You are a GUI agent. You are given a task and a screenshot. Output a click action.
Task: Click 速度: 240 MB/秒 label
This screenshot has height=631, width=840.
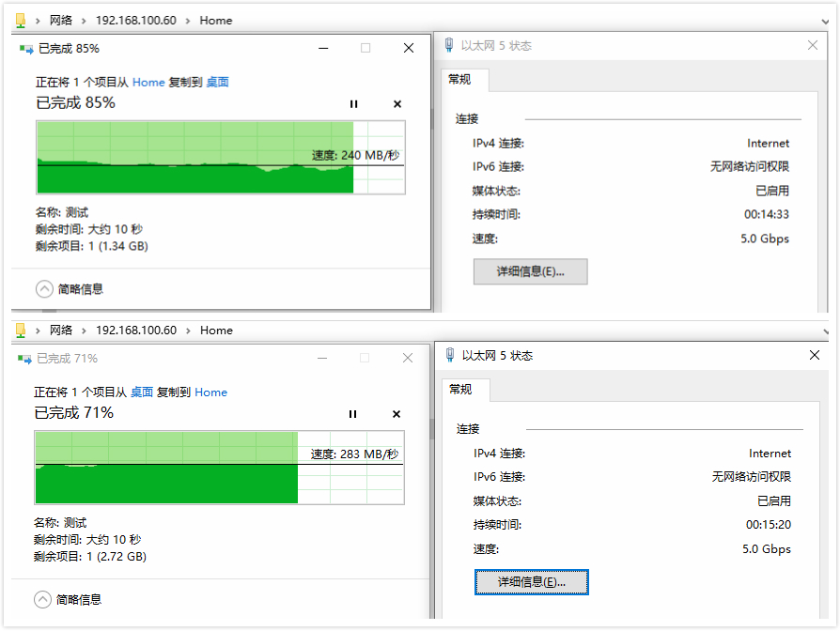click(x=356, y=155)
